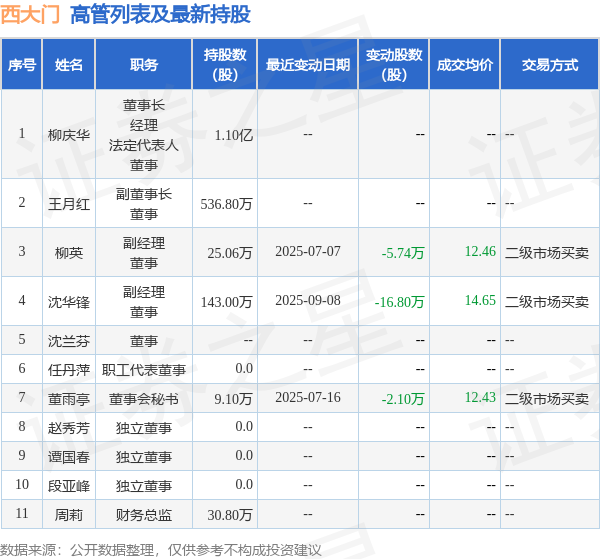This screenshot has height=559, width=600.
Task: Click 二级市场买卖 in 董雨亭's row
Action: [547, 399]
